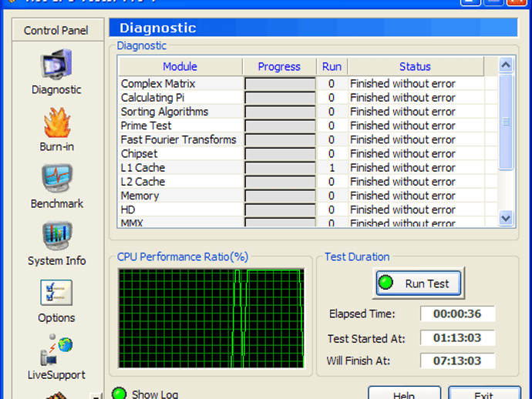Image resolution: width=532 pixels, height=399 pixels.
Task: Click the Will Finish At field 07:13:03
Action: [457, 360]
